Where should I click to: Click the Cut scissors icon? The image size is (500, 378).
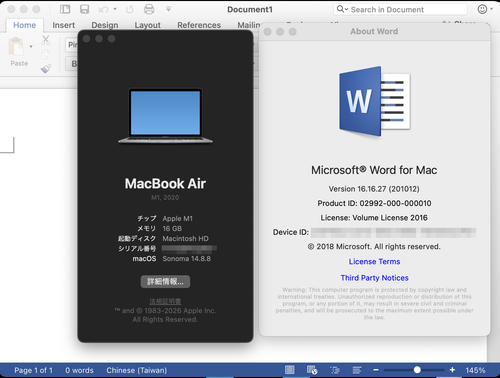pyautogui.click(x=46, y=40)
